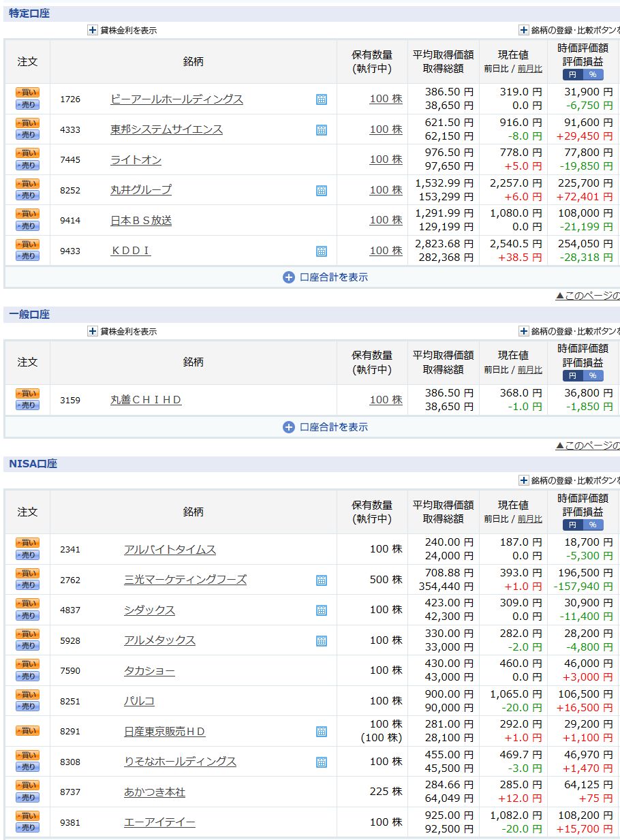Click 買い icon for タカショー

pos(28,664)
